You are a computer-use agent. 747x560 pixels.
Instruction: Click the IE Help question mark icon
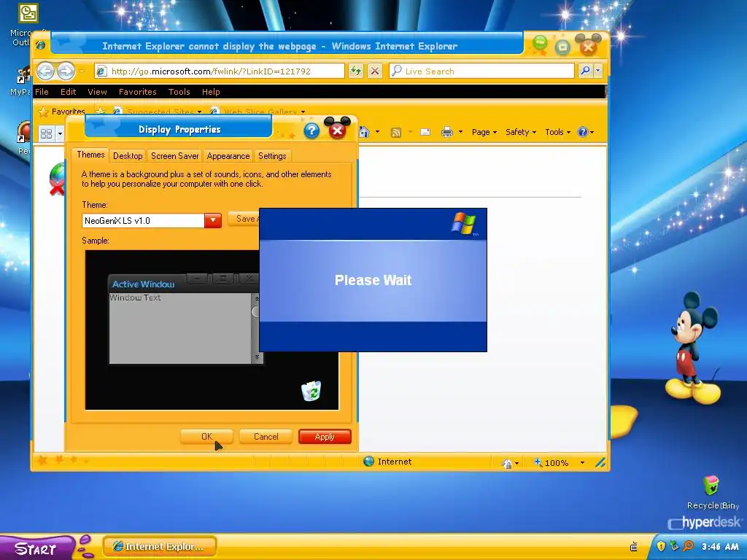tap(583, 132)
